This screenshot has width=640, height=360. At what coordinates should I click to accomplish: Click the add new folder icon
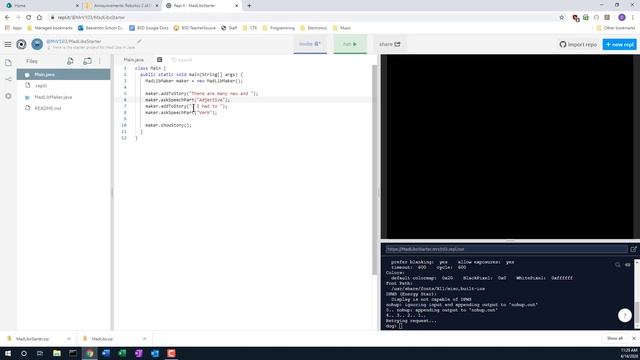87,61
